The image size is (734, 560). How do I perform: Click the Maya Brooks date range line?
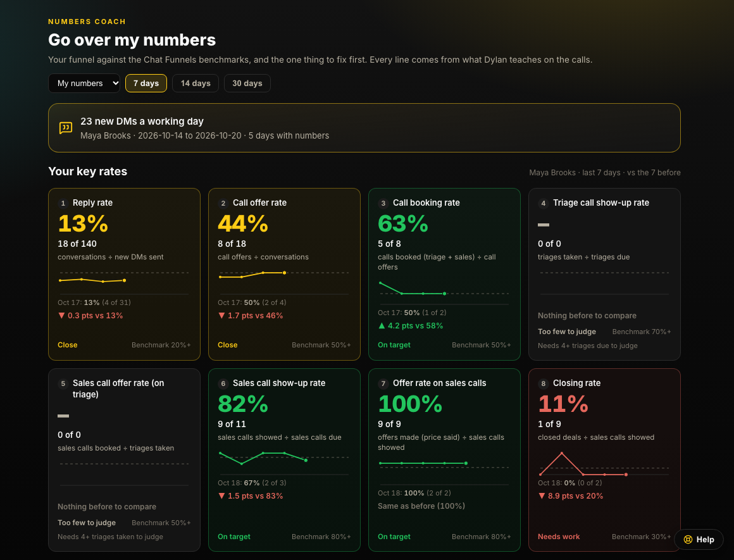[x=204, y=136]
